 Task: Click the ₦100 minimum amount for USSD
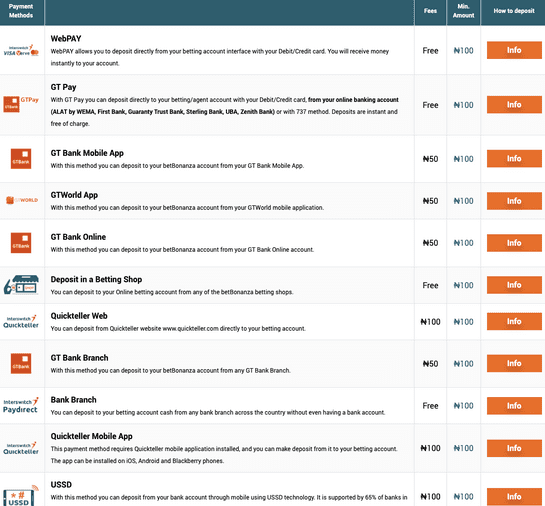(463, 497)
